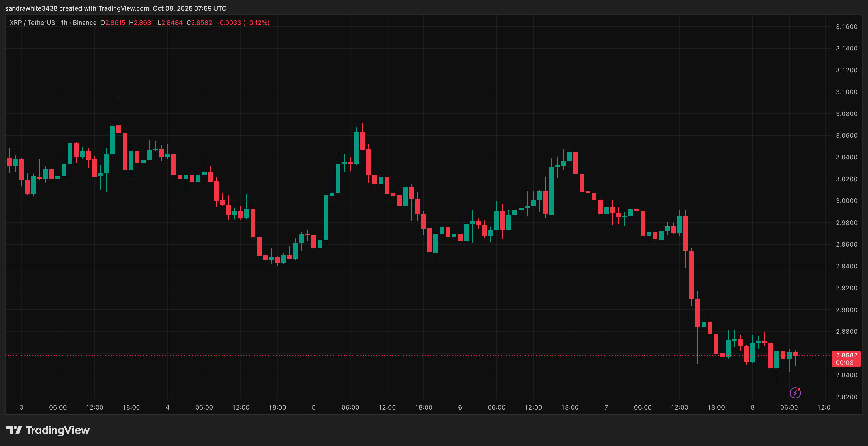Click the date label 3 on time axis
This screenshot has height=446, width=868.
pyautogui.click(x=21, y=407)
